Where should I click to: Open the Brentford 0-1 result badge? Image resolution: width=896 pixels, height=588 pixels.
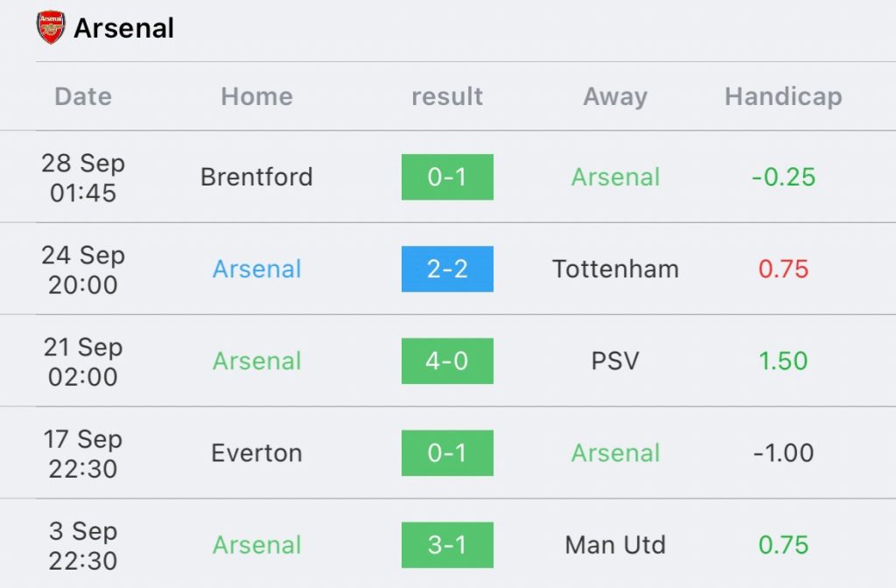pyautogui.click(x=447, y=177)
